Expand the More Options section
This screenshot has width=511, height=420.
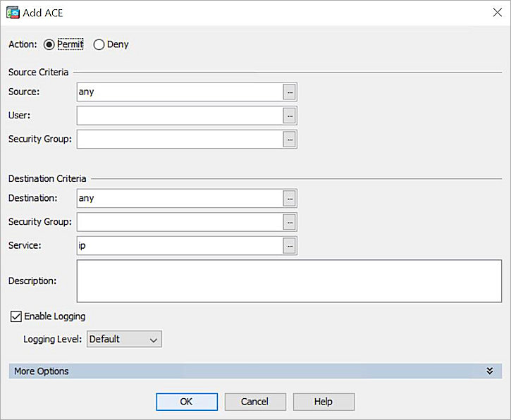pos(255,371)
